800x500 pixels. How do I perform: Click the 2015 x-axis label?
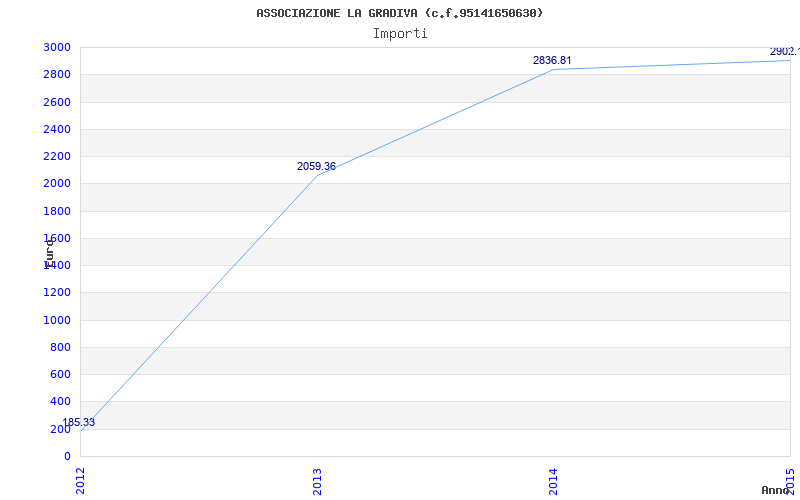coord(790,482)
